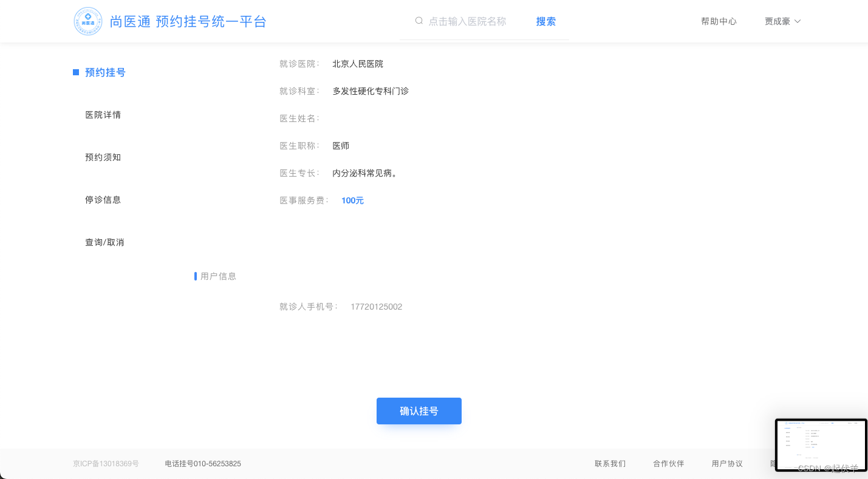
Task: Click the 电话挂号010-56253825 footer text
Action: [203, 464]
